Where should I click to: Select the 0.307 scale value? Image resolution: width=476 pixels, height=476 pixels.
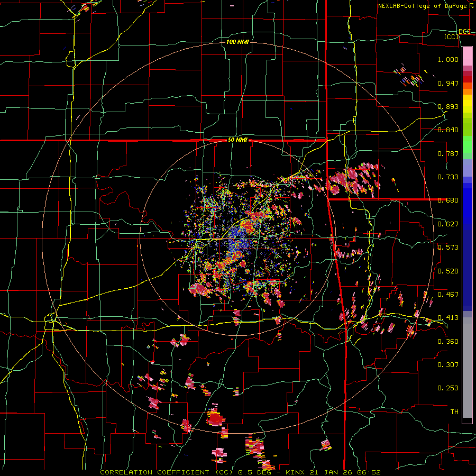(x=448, y=364)
